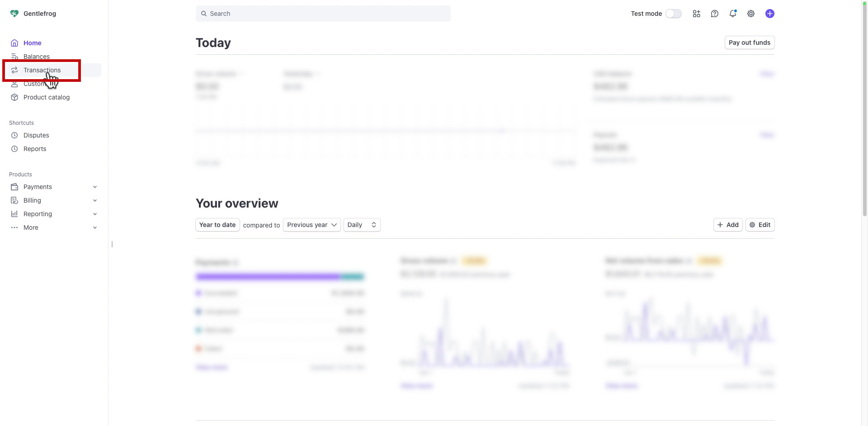868x426 pixels.
Task: Click the Year to date range button
Action: click(x=217, y=225)
